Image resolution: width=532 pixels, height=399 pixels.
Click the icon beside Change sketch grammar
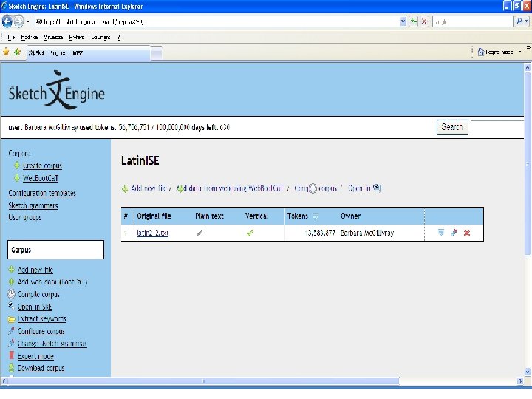click(x=12, y=343)
